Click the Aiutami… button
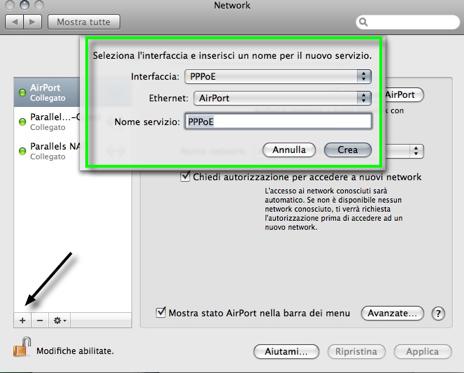This screenshot has height=373, width=464. click(x=286, y=352)
